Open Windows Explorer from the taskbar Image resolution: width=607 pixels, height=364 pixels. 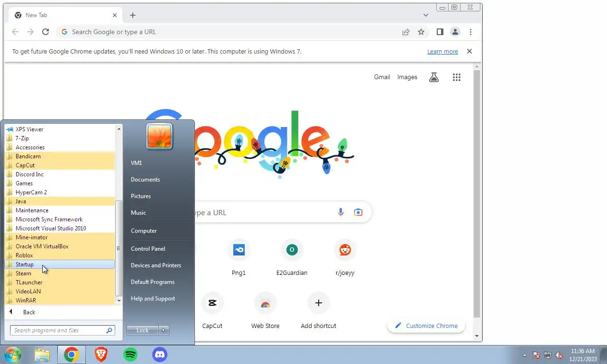[x=42, y=355]
